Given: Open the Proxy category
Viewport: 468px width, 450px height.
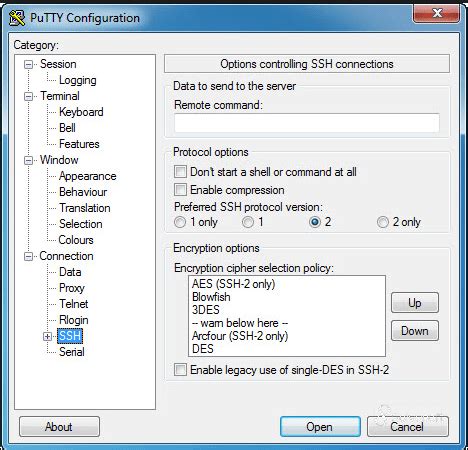Looking at the screenshot, I should [72, 288].
